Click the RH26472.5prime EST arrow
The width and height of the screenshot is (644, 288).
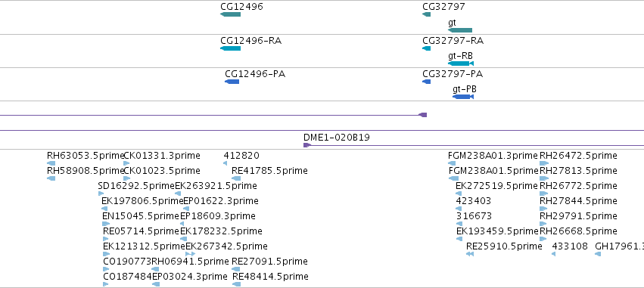544,163
